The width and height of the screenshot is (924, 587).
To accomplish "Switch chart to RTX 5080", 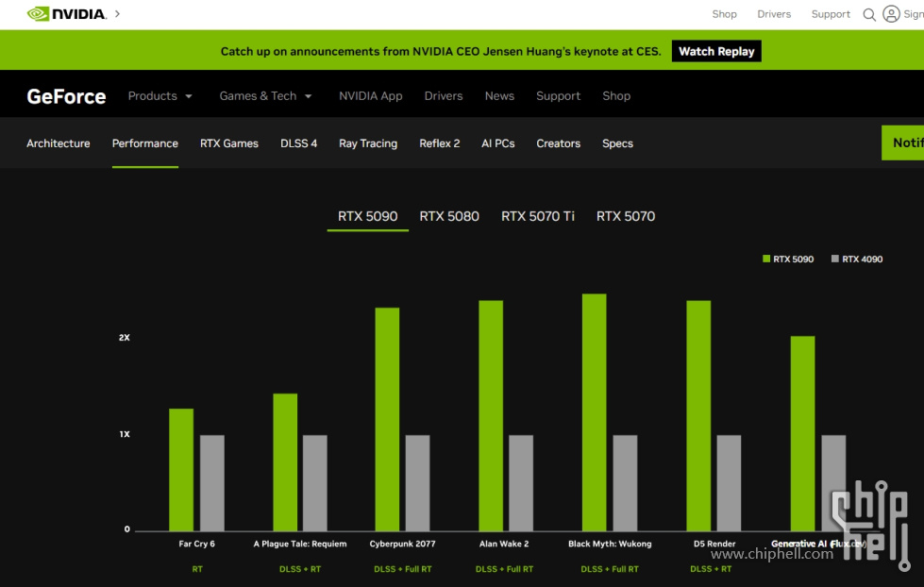I will coord(449,216).
